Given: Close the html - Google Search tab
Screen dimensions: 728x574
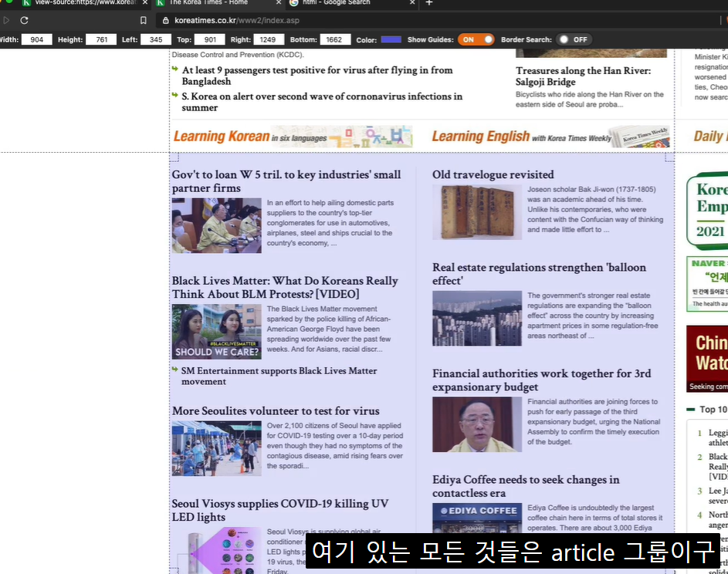Looking at the screenshot, I should click(x=412, y=3).
